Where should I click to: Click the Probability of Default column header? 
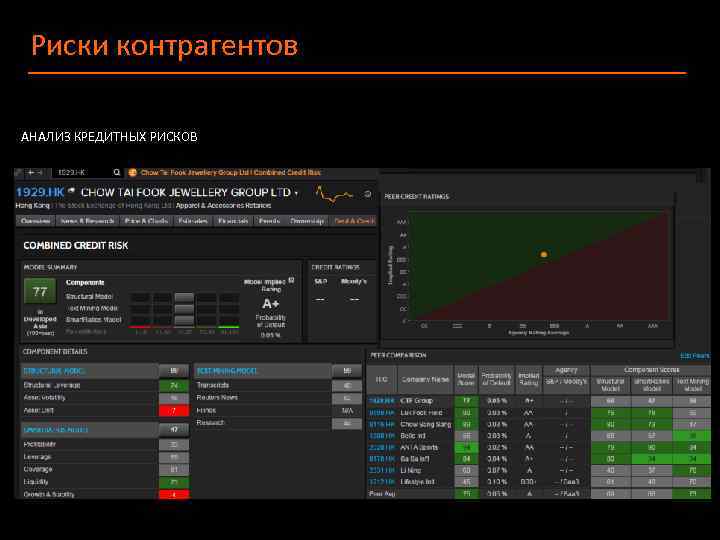(496, 379)
